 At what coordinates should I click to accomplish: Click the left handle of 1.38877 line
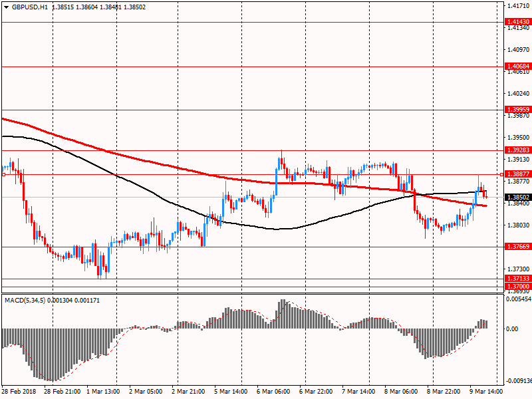click(4, 174)
